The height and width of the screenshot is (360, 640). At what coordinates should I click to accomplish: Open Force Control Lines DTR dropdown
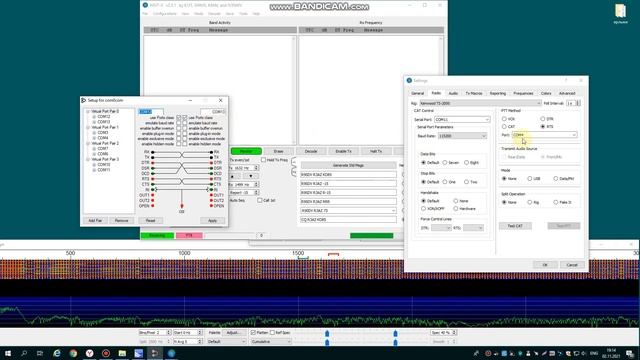point(441,228)
